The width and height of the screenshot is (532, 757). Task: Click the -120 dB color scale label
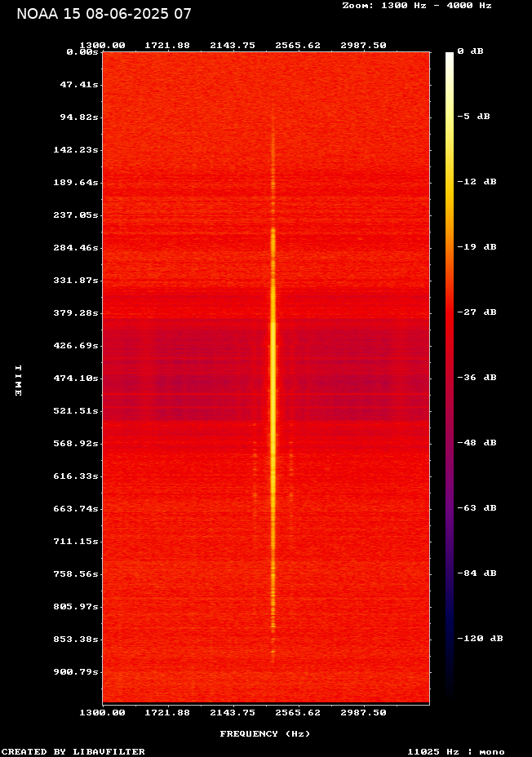480,639
